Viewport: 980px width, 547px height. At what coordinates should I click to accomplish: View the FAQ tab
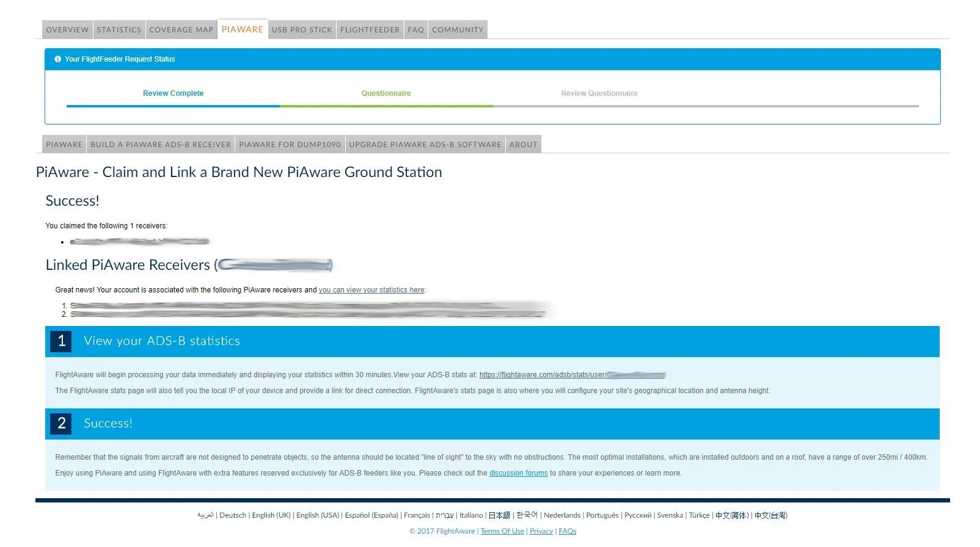[416, 30]
